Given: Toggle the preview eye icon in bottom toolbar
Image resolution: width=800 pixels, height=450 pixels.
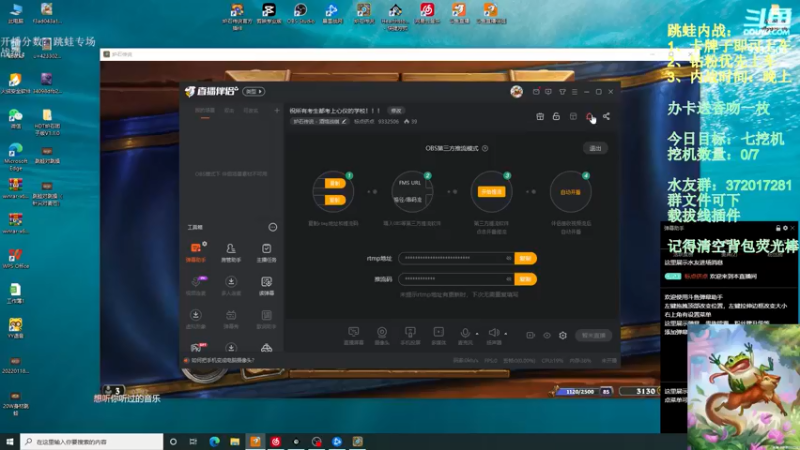Looking at the screenshot, I should [x=547, y=335].
